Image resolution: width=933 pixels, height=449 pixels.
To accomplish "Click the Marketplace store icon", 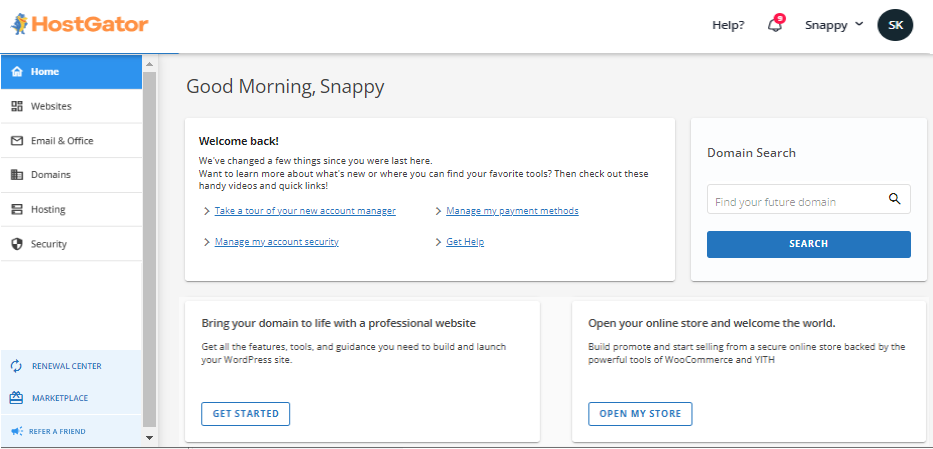I will 16,398.
